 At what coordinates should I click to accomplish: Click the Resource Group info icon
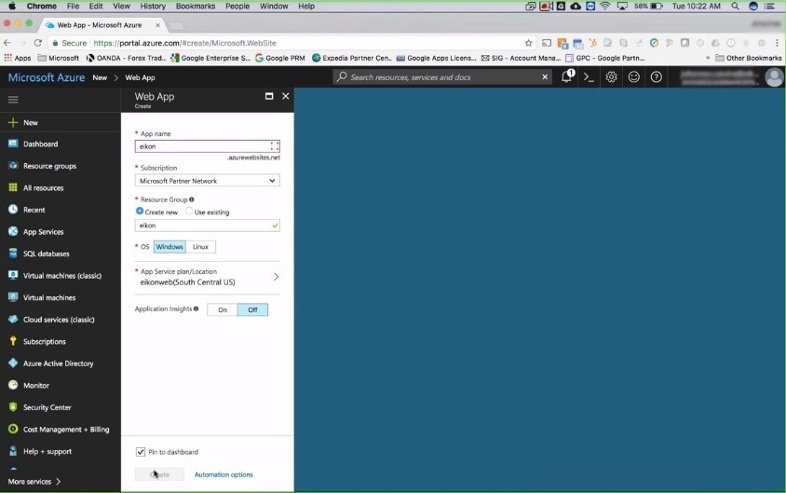pos(191,200)
